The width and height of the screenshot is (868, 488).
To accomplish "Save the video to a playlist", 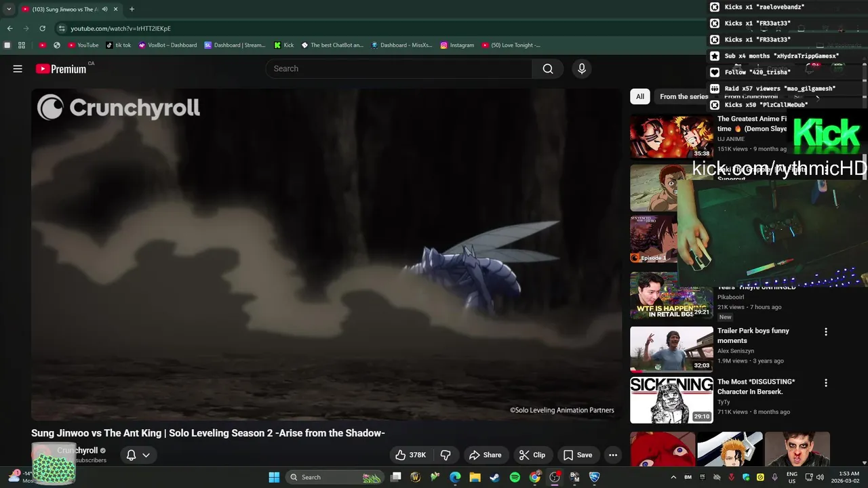I will (x=578, y=455).
